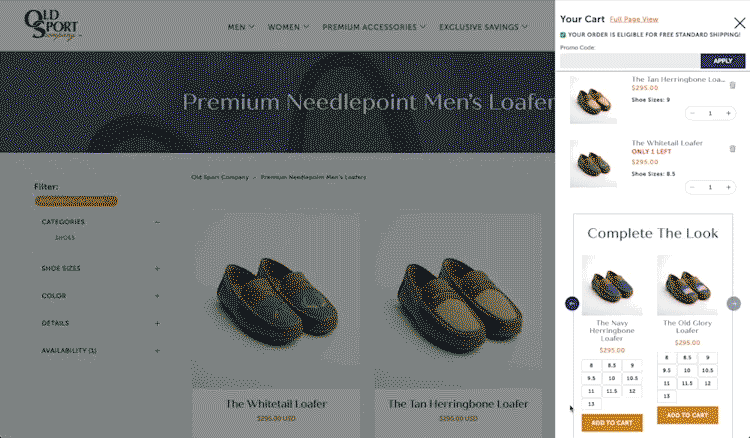Screen dimensions: 750x438
Task: Expand the Shoe Sizes filter
Action: tap(157, 268)
